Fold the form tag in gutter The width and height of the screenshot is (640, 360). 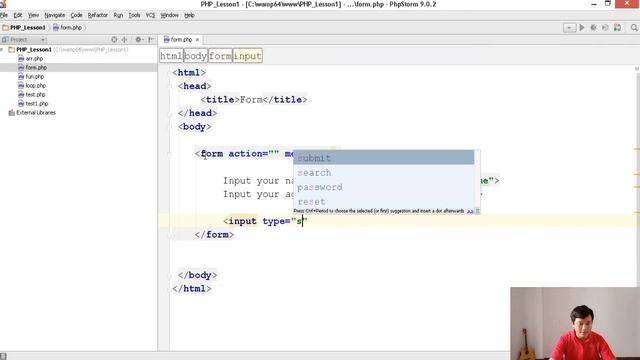coord(170,154)
